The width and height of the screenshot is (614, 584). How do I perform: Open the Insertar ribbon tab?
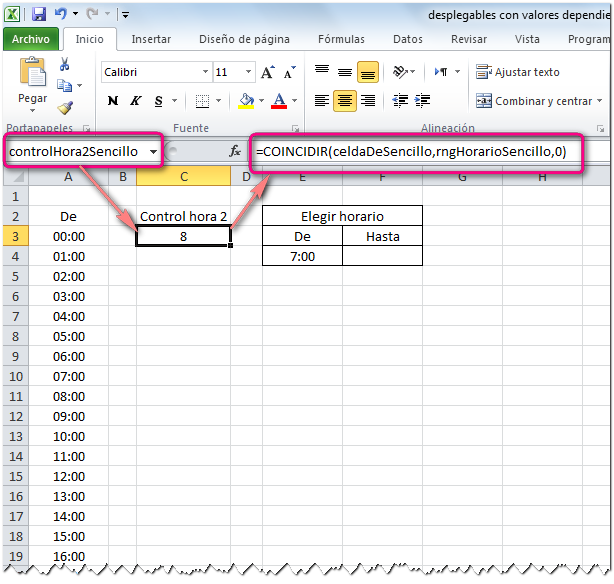point(151,40)
